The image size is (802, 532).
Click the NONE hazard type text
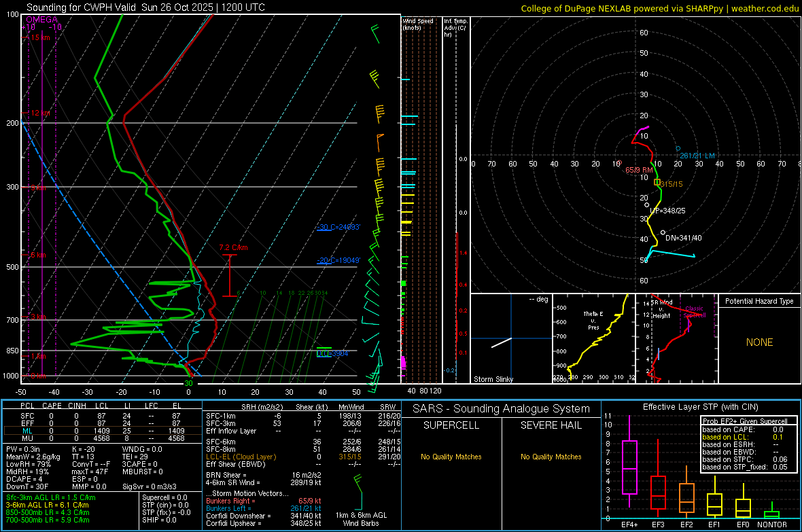tap(760, 342)
